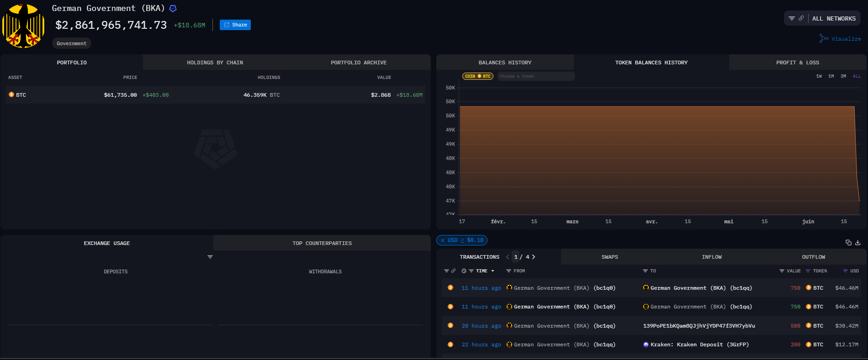The image size is (868, 360).
Task: Switch to the PORTFOLIO tab
Action: pyautogui.click(x=72, y=63)
